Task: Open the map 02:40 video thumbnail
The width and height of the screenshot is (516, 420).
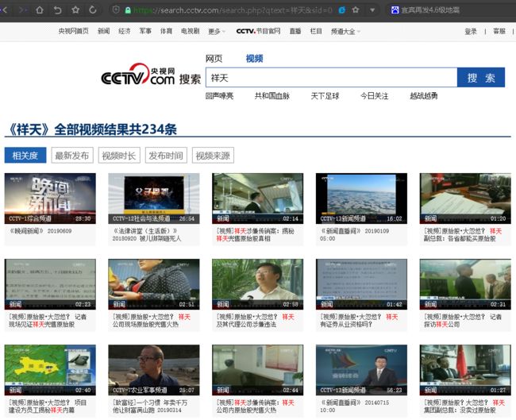Action: [x=50, y=370]
